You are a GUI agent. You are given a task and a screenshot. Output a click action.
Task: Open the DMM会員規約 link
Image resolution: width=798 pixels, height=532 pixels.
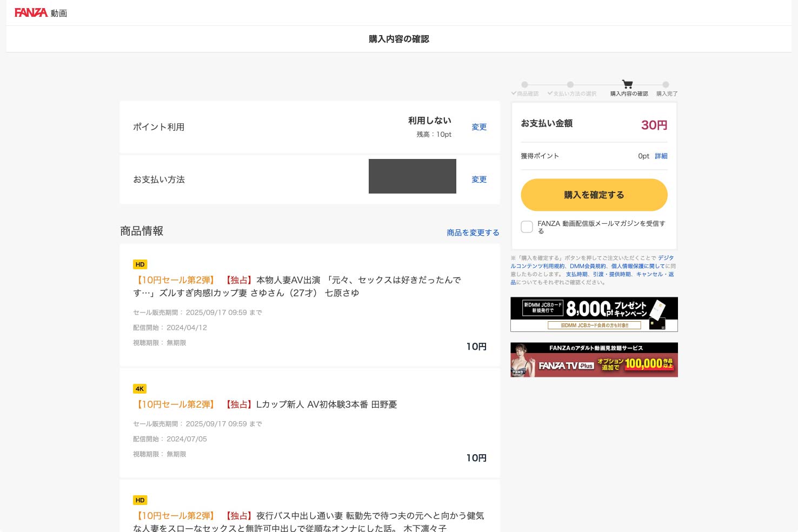coord(588,266)
